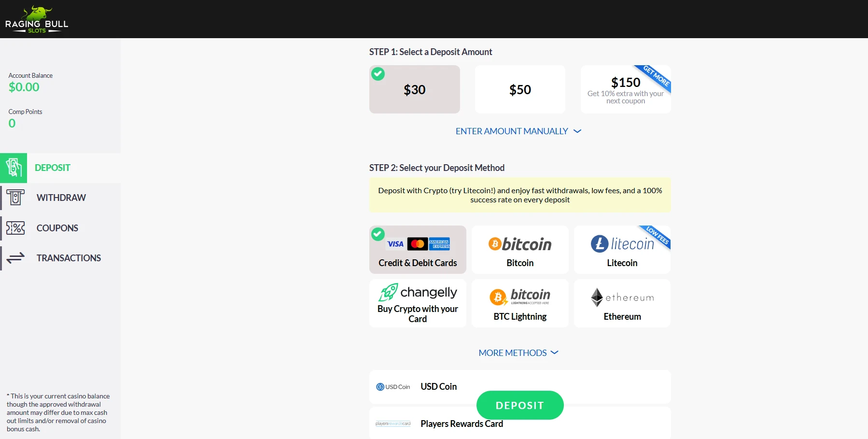Screen dimensions: 868x439
Task: Click the Deposit cash icon in sidebar
Action: pyautogui.click(x=14, y=168)
